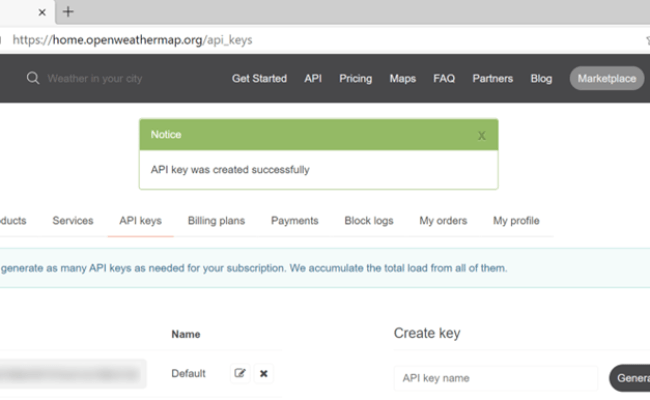Close the current browser tab

click(x=42, y=12)
